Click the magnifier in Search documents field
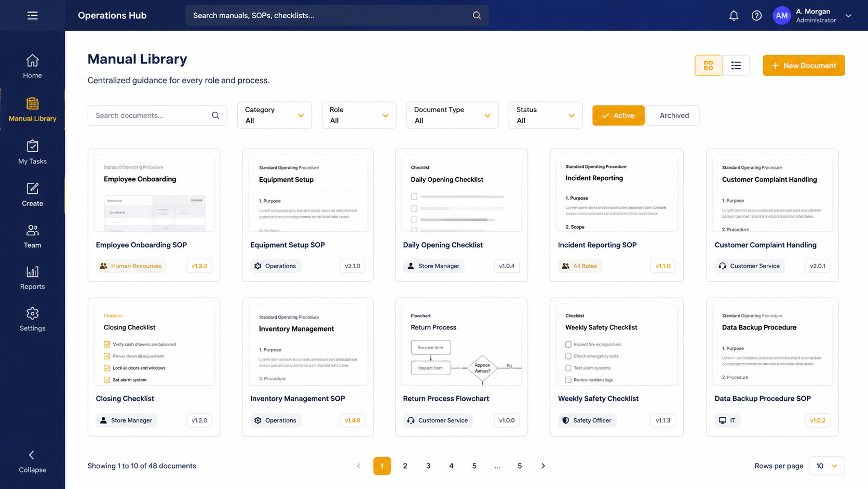 [215, 115]
